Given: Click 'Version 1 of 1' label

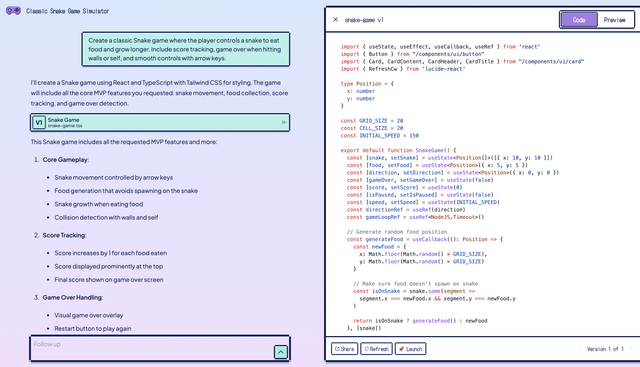Looking at the screenshot, I should [605, 349].
